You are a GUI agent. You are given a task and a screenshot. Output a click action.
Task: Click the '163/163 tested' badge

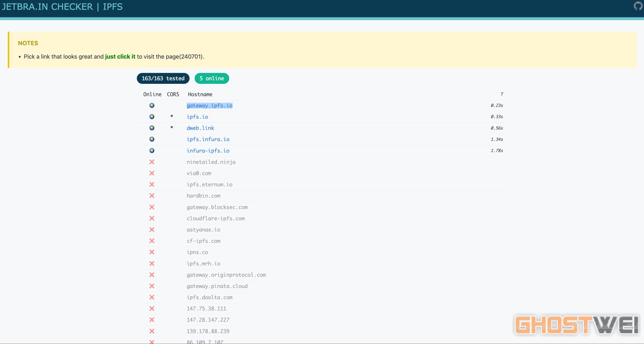pos(163,78)
